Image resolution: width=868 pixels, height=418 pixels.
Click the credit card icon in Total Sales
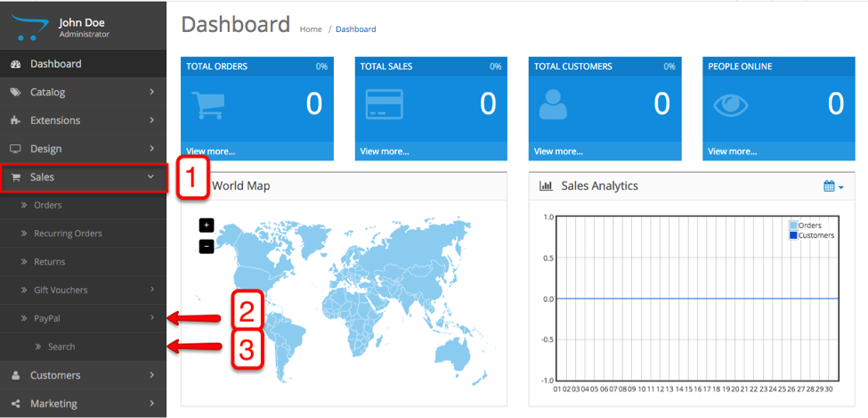(x=384, y=105)
